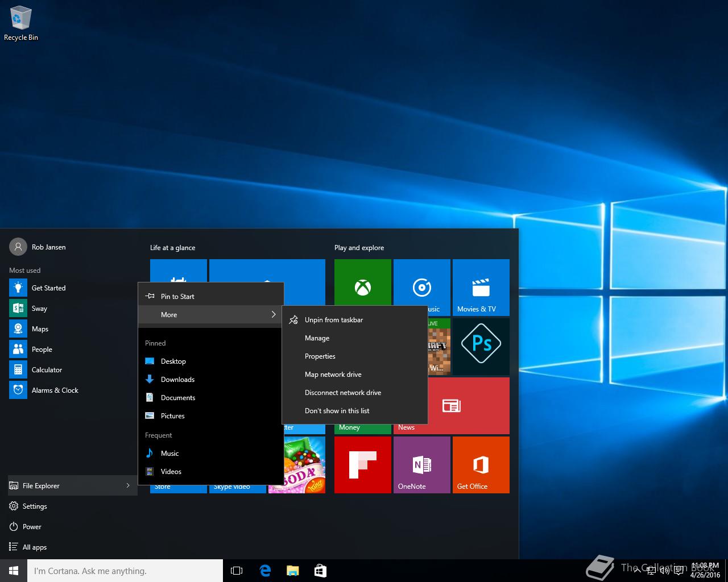The image size is (728, 582).
Task: Choose Unpin from taskbar
Action: coord(354,320)
